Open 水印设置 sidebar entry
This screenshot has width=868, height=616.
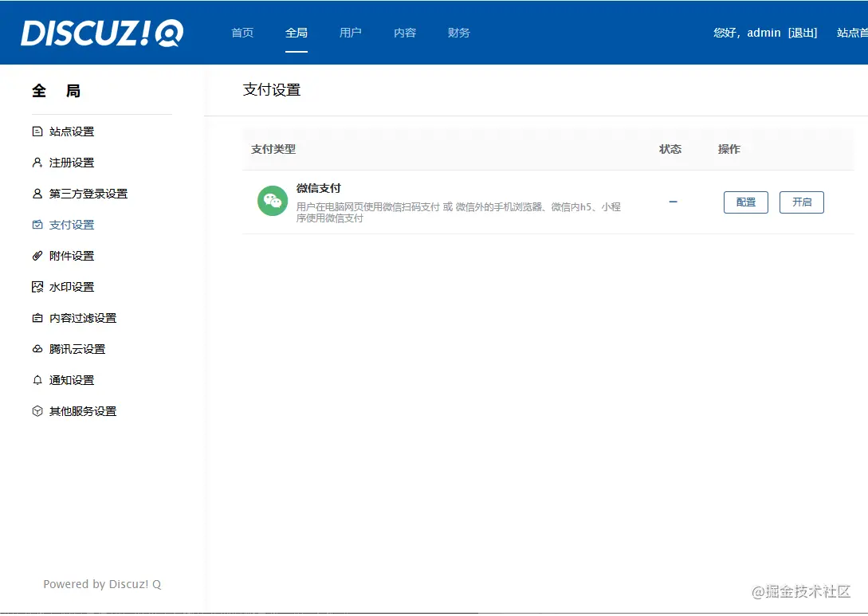[72, 287]
